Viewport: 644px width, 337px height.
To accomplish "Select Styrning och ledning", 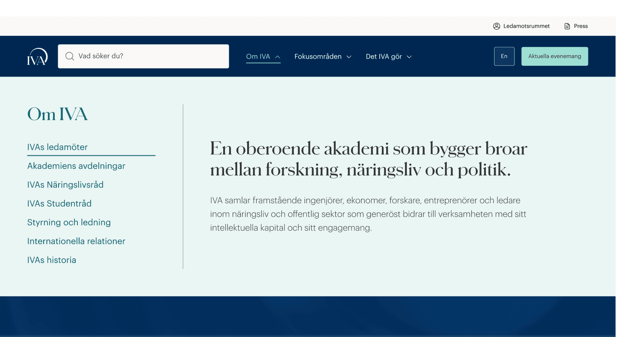I will click(x=69, y=222).
